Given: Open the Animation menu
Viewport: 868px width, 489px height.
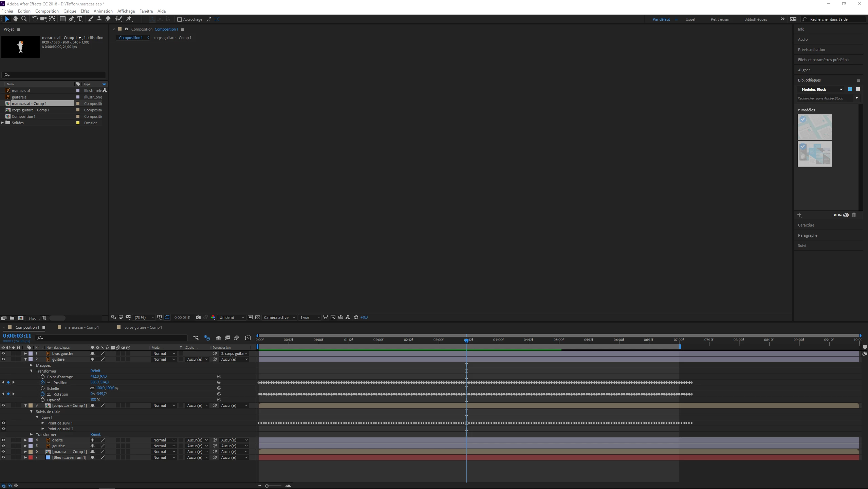Looking at the screenshot, I should pos(103,11).
